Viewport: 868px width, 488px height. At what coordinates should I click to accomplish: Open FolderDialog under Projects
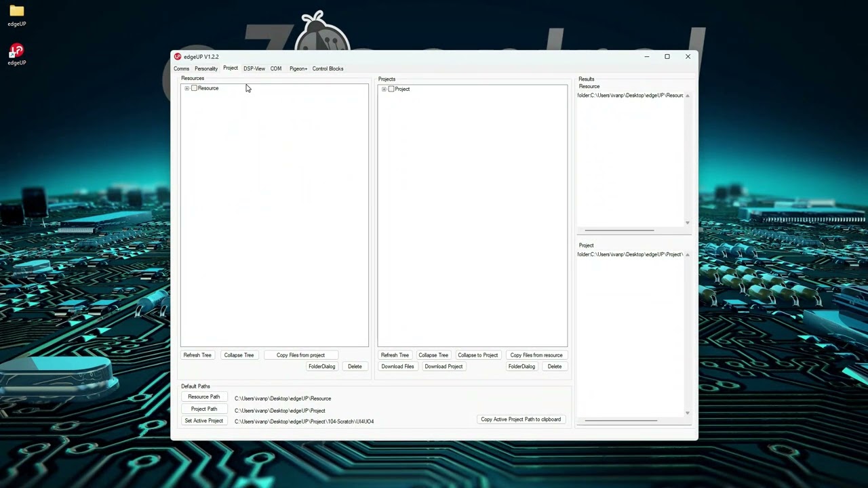[x=521, y=367]
